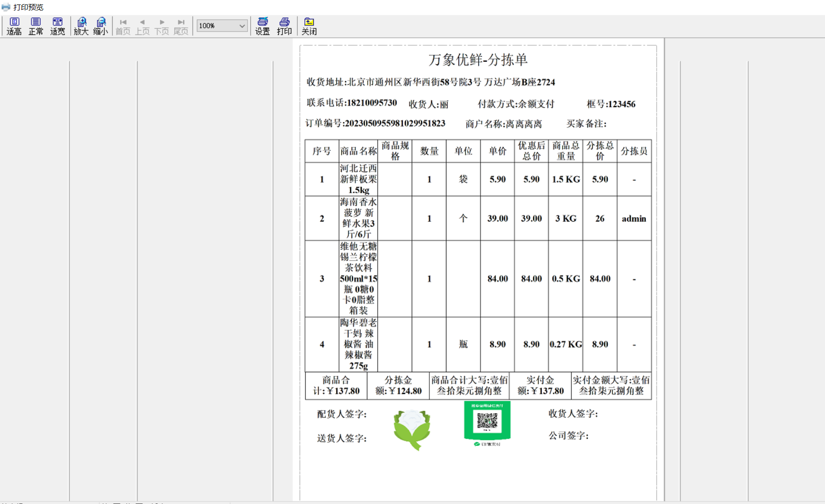
Task: Click the green QR code image
Action: pos(487,422)
